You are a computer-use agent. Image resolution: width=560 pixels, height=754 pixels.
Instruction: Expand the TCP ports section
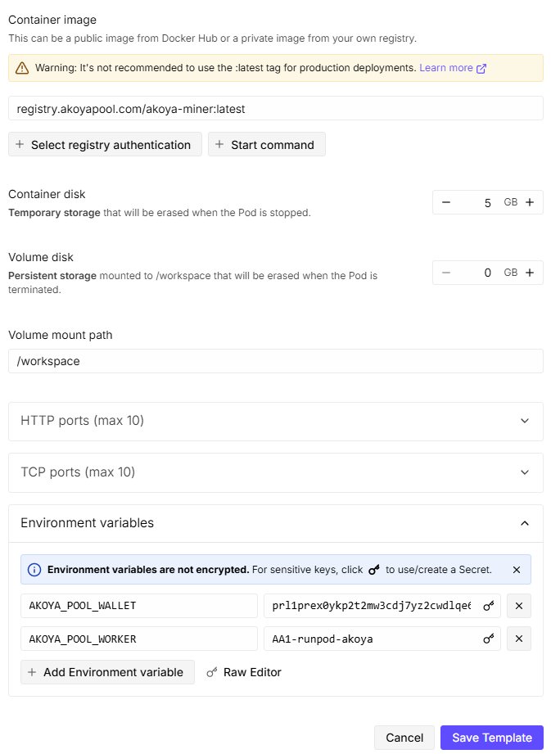tap(276, 472)
